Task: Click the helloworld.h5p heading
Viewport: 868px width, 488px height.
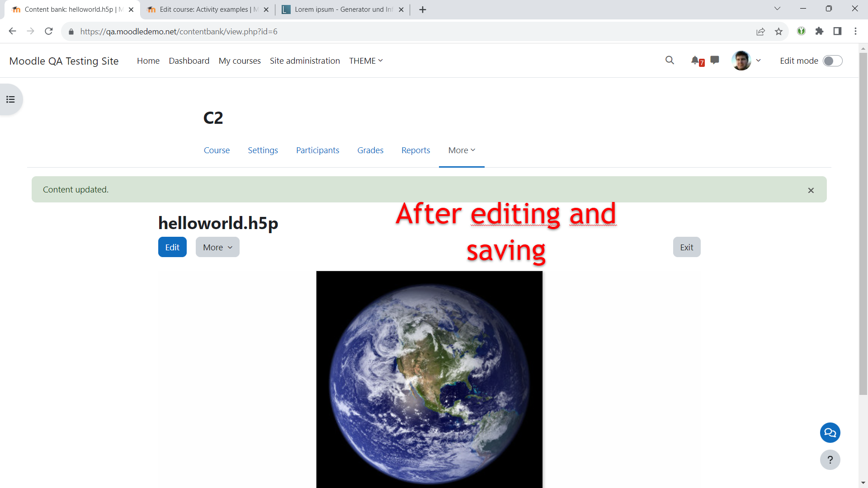Action: 218,223
